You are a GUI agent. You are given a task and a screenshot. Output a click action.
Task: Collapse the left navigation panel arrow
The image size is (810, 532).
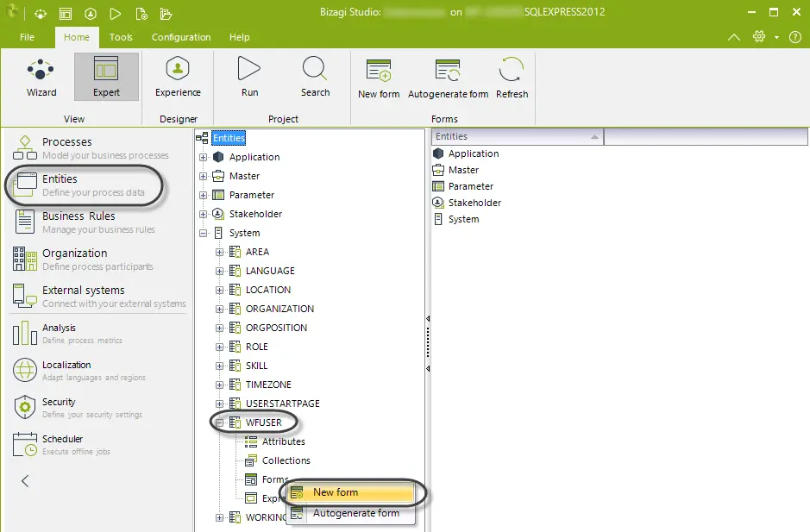click(25, 481)
